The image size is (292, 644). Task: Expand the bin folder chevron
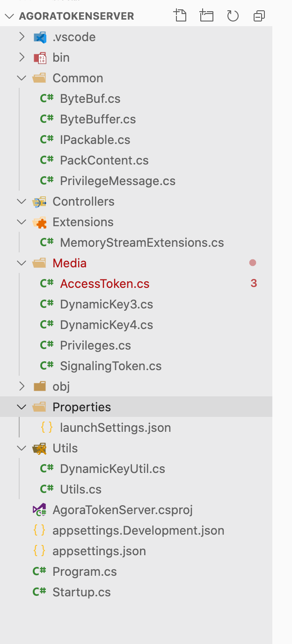pyautogui.click(x=21, y=57)
